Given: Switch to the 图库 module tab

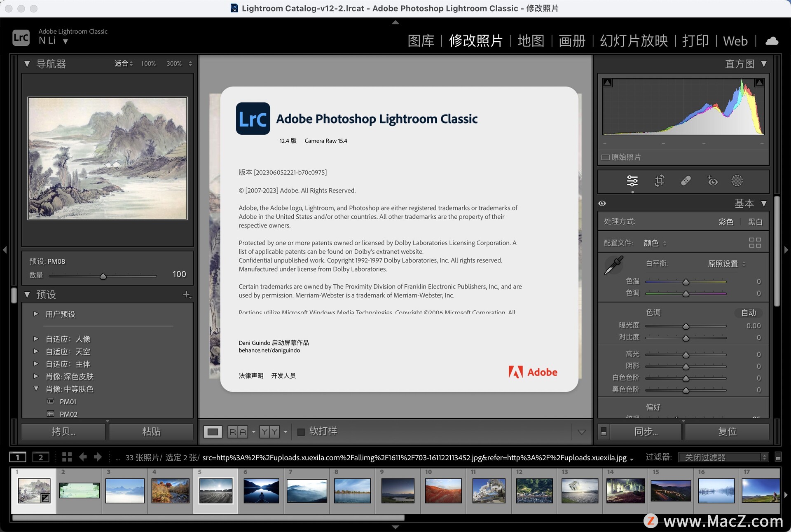Looking at the screenshot, I should tap(421, 41).
